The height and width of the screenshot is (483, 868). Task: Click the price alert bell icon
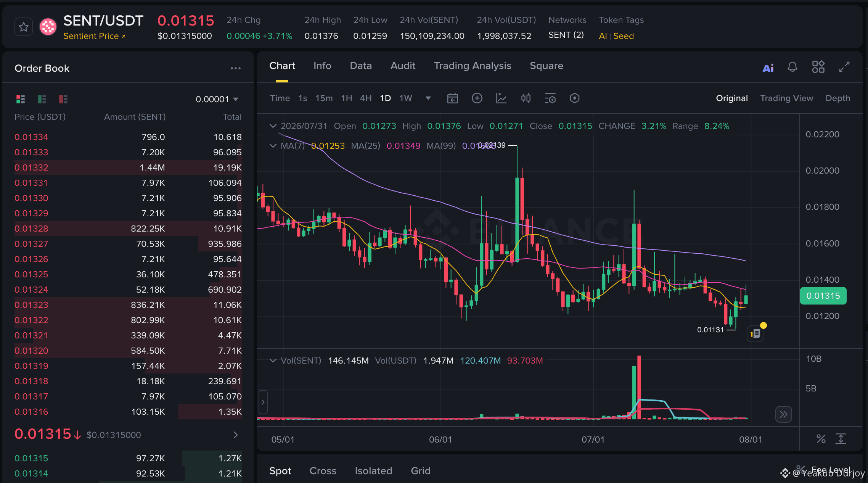pyautogui.click(x=792, y=67)
